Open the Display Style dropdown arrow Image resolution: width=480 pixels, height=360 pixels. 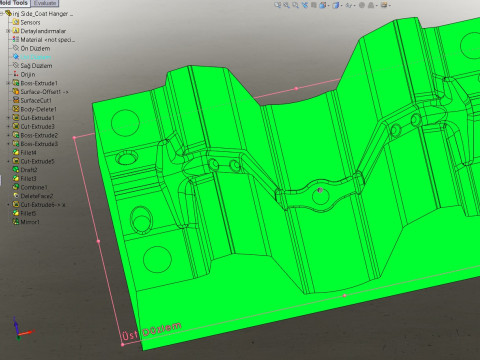tap(342, 5)
